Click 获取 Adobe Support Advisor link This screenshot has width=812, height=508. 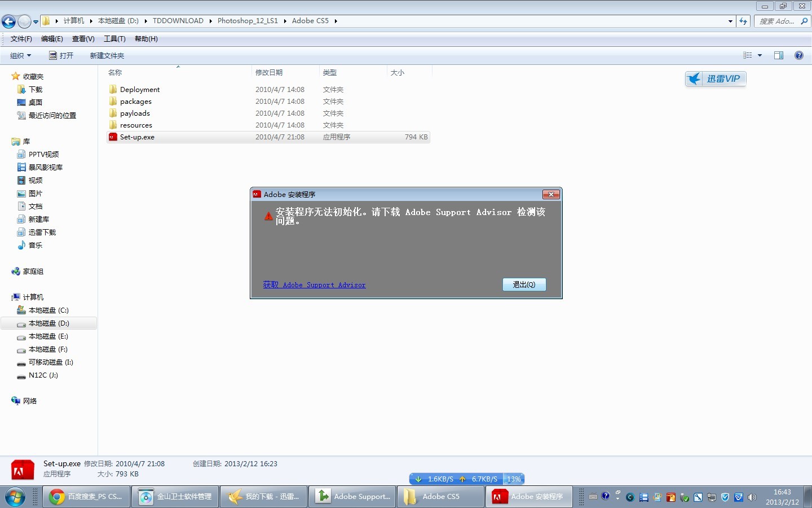[314, 285]
